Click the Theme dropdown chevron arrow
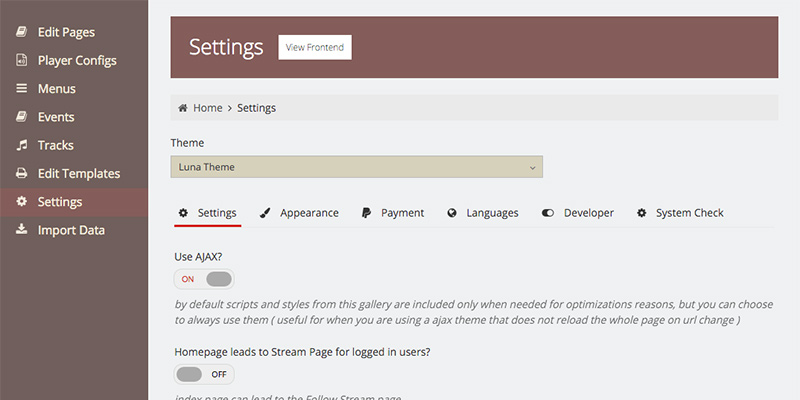The width and height of the screenshot is (800, 400). point(532,168)
